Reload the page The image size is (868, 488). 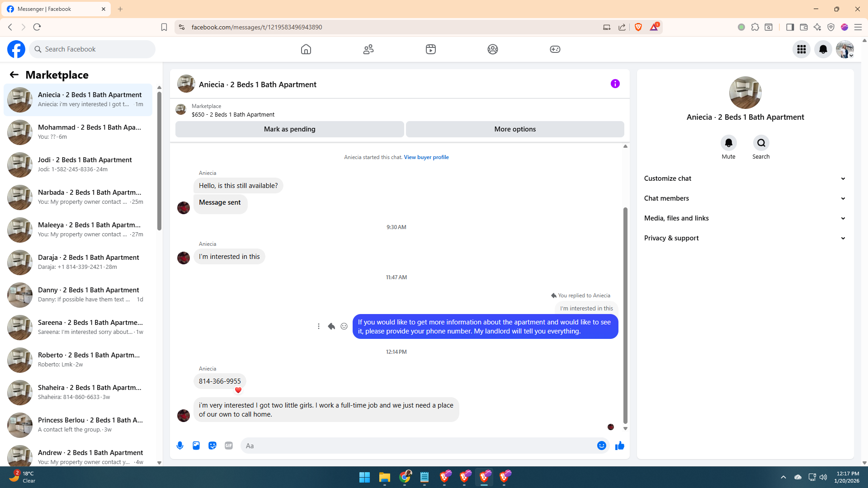pos(37,27)
